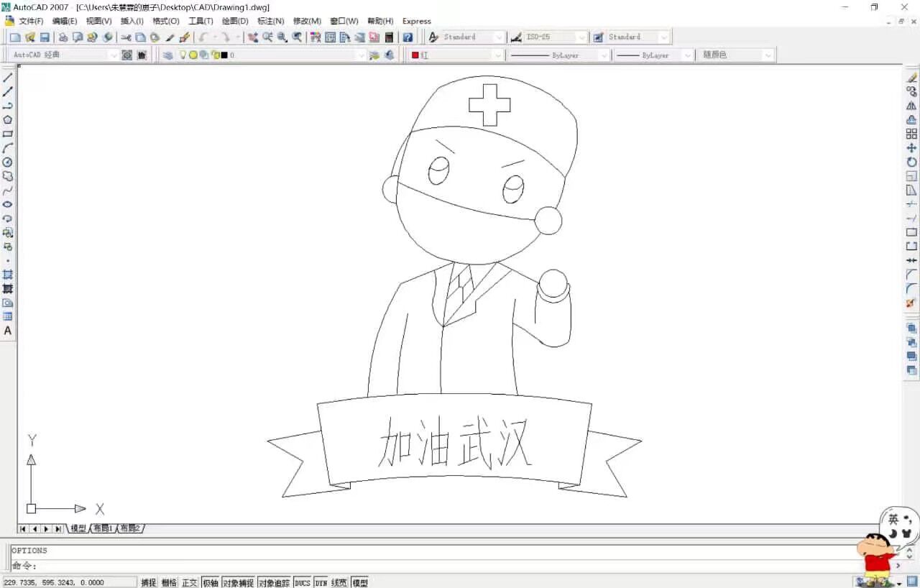Screen dimensions: 920x588
Task: Select the Mirror modify tool
Action: [x=911, y=106]
